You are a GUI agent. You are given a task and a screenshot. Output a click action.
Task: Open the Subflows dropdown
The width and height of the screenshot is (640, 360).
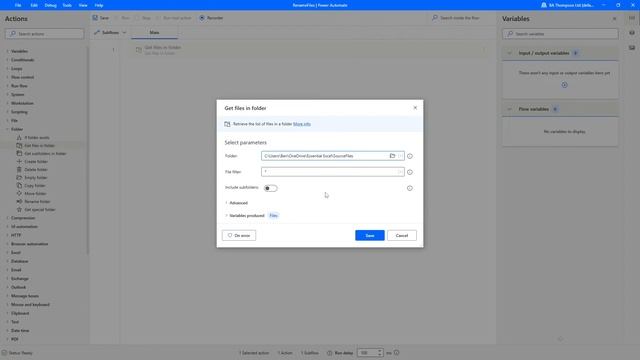coord(110,33)
